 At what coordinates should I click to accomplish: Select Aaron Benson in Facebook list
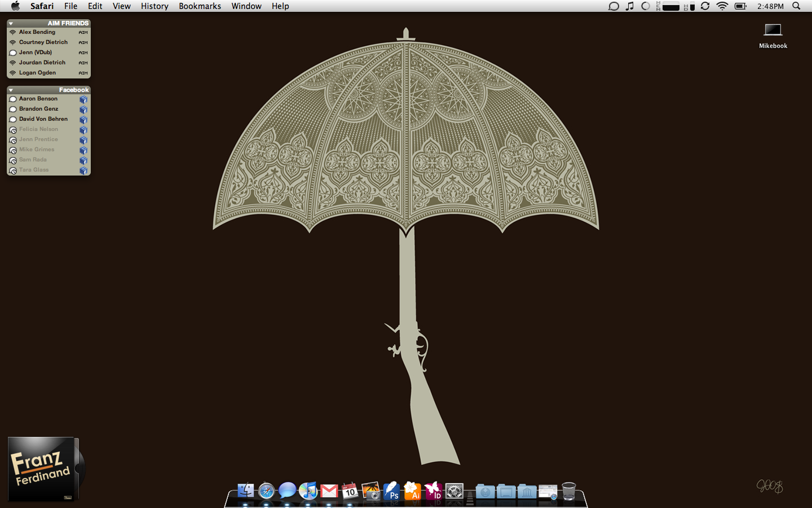[x=48, y=99]
